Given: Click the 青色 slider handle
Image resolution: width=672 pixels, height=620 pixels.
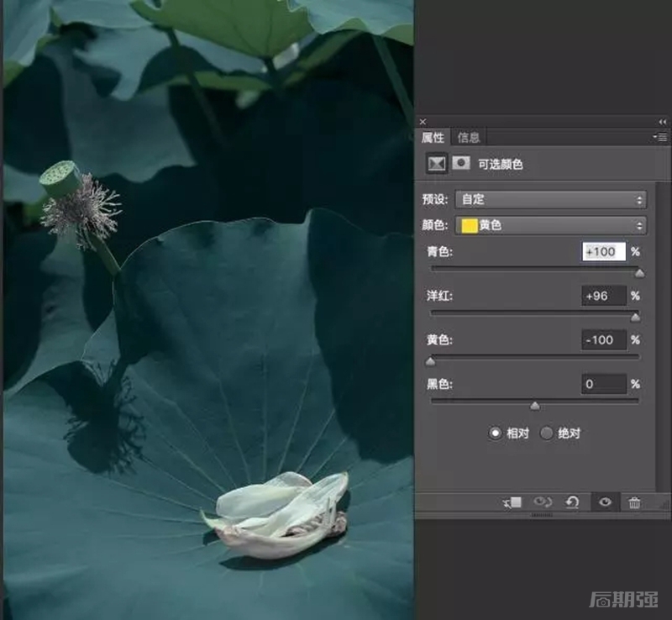Looking at the screenshot, I should (639, 273).
